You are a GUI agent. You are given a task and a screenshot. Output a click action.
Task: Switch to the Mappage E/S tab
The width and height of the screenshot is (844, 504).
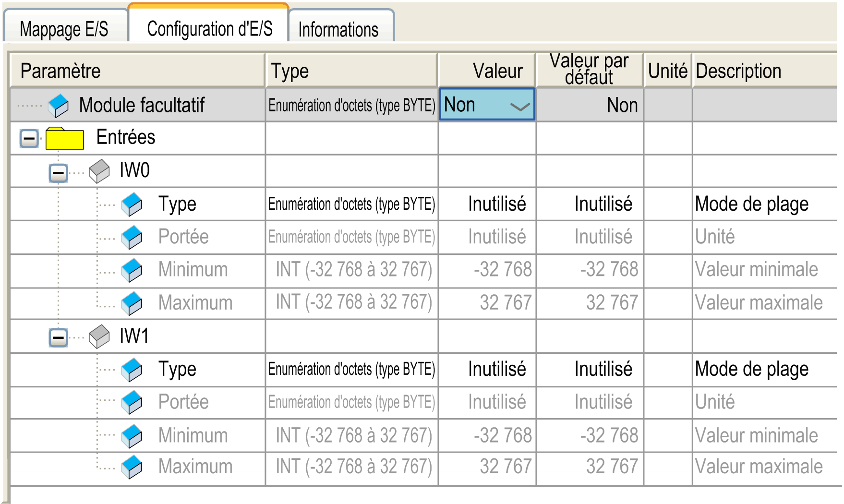point(64,29)
